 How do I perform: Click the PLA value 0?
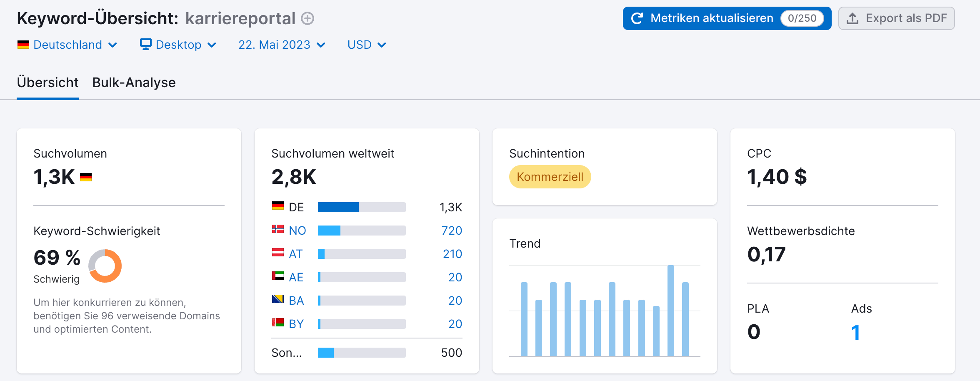pos(754,332)
